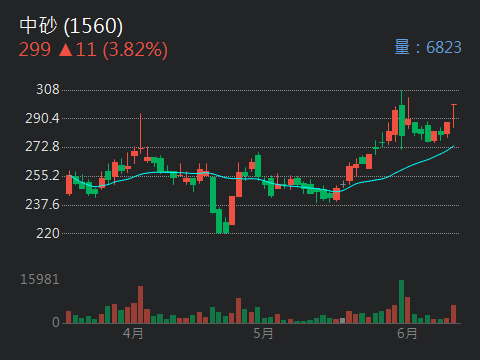Click the 15981 volume axis label
The width and height of the screenshot is (480, 360).
pyautogui.click(x=40, y=279)
